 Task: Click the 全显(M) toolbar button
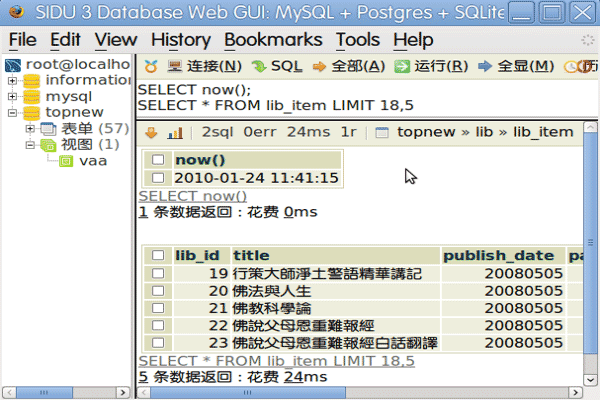click(x=515, y=66)
